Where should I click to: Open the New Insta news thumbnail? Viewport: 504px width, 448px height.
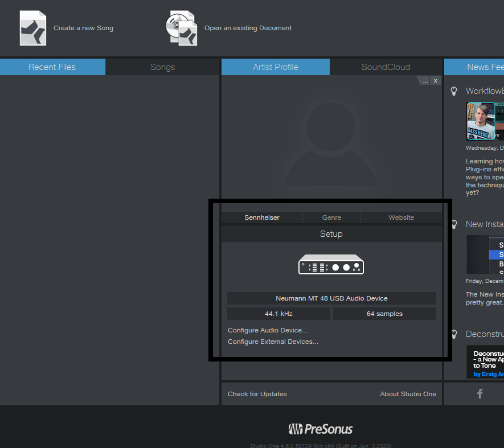[x=485, y=254]
